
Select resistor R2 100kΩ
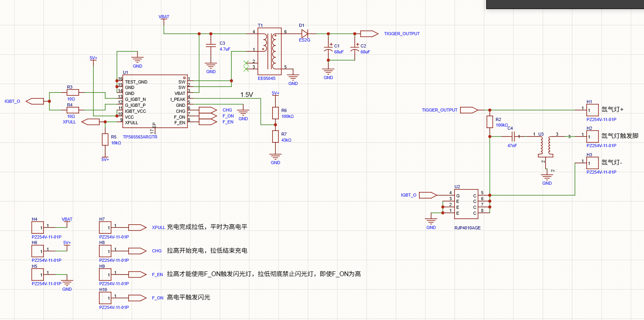[490, 122]
